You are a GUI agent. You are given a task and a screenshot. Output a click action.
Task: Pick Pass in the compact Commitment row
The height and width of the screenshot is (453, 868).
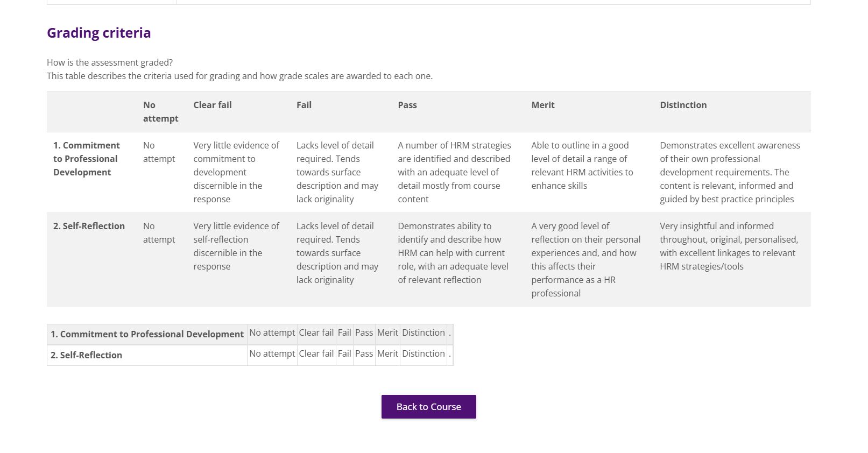[364, 333]
